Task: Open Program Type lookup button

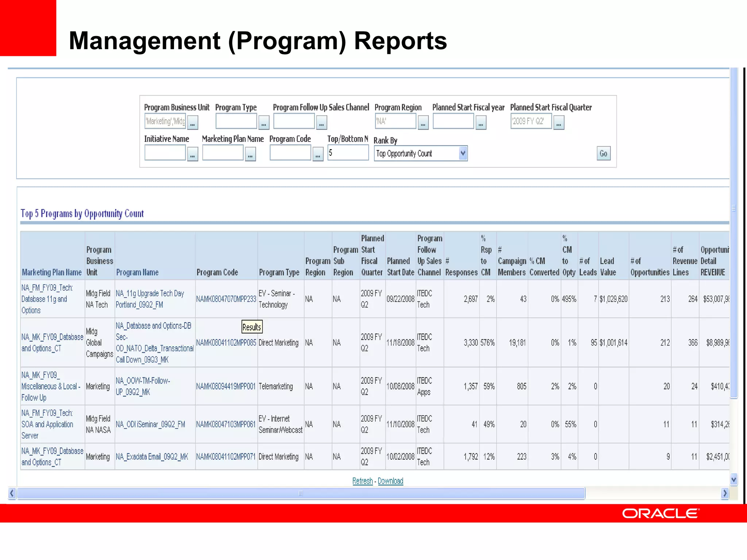Action: (x=264, y=122)
